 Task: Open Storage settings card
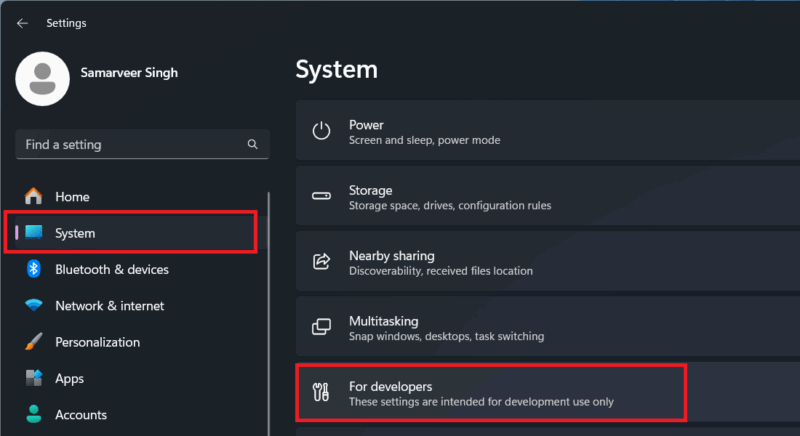(548, 196)
